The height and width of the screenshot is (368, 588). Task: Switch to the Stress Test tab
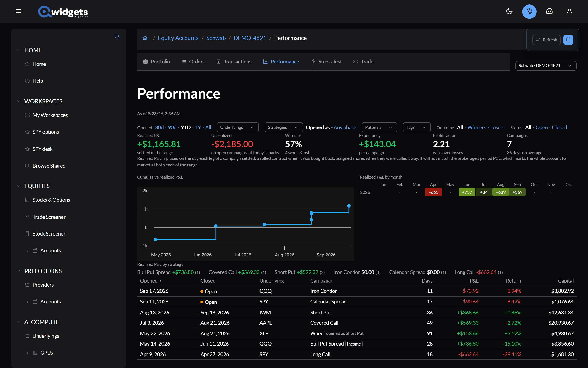coord(326,62)
